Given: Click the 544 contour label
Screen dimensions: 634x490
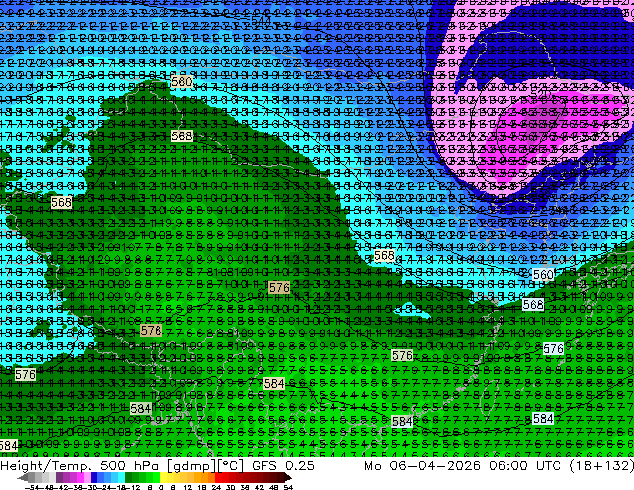Looking at the screenshot, I should coord(261,19).
